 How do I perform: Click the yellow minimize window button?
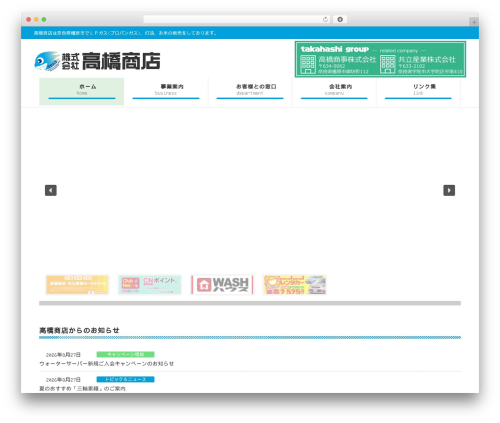[x=36, y=19]
